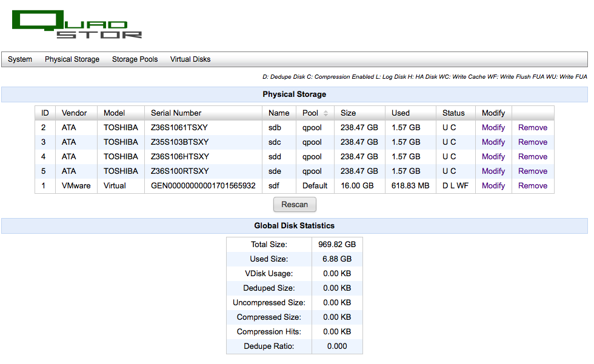
Task: Click the Size column header
Action: [x=359, y=113]
